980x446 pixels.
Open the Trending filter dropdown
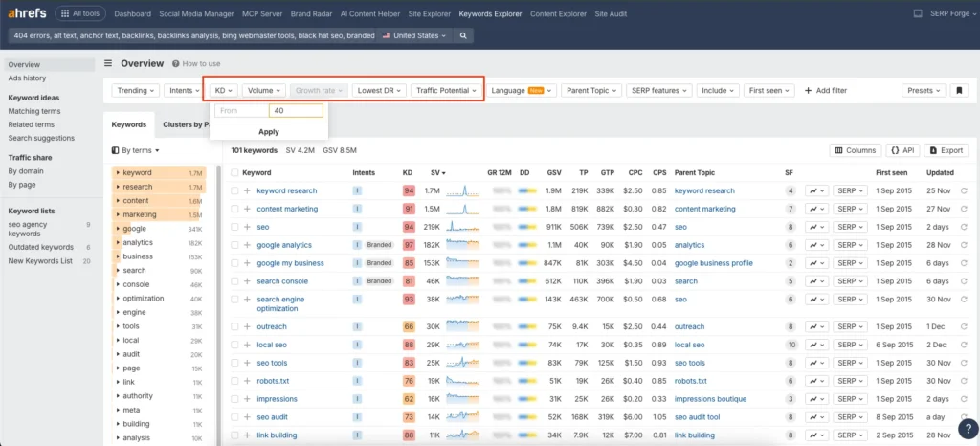136,91
